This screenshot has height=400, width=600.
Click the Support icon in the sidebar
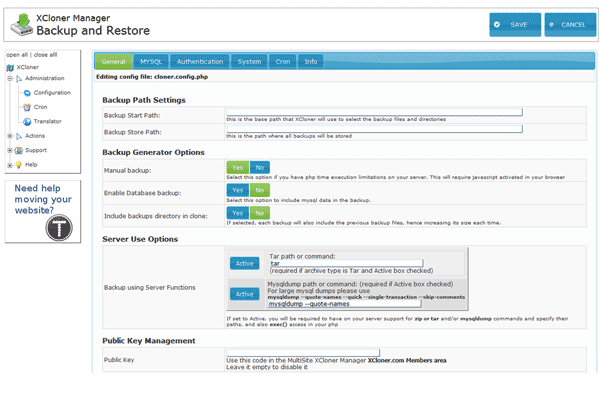(x=19, y=150)
